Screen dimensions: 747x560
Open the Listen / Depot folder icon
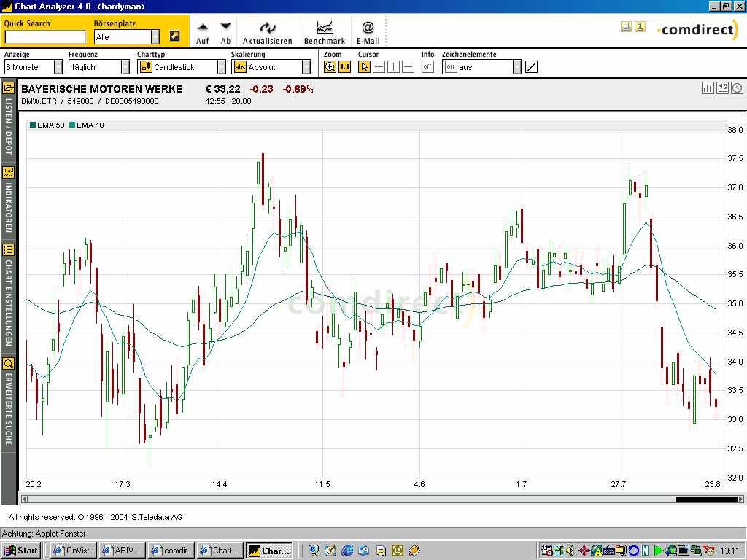pyautogui.click(x=8, y=88)
